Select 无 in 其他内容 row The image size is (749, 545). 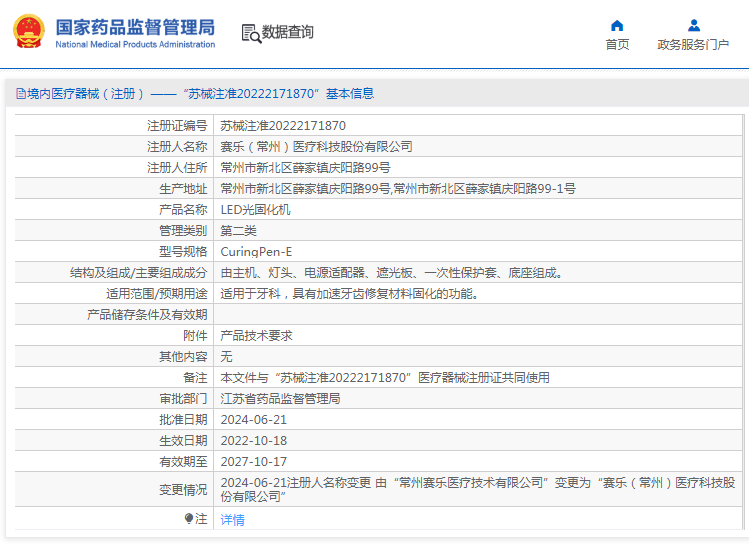point(226,357)
